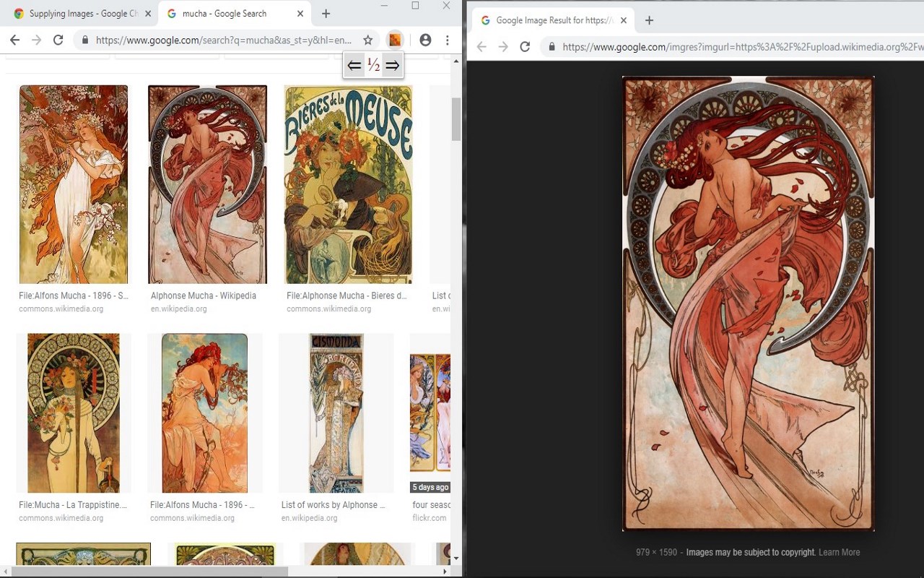Screen dimensions: 924x578
Task: Go back in the left Chrome window
Action: [14, 40]
